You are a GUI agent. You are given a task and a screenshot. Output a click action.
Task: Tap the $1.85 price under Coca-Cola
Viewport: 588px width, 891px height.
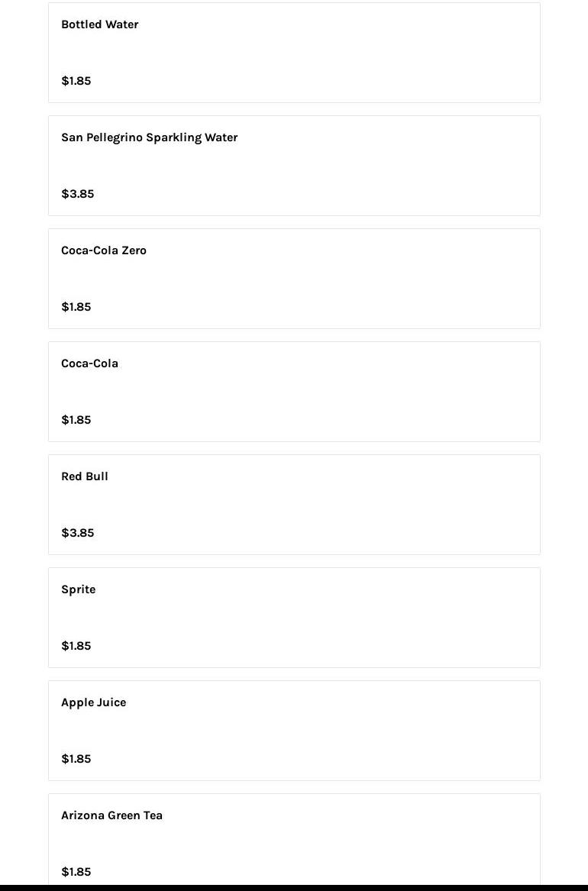[76, 420]
